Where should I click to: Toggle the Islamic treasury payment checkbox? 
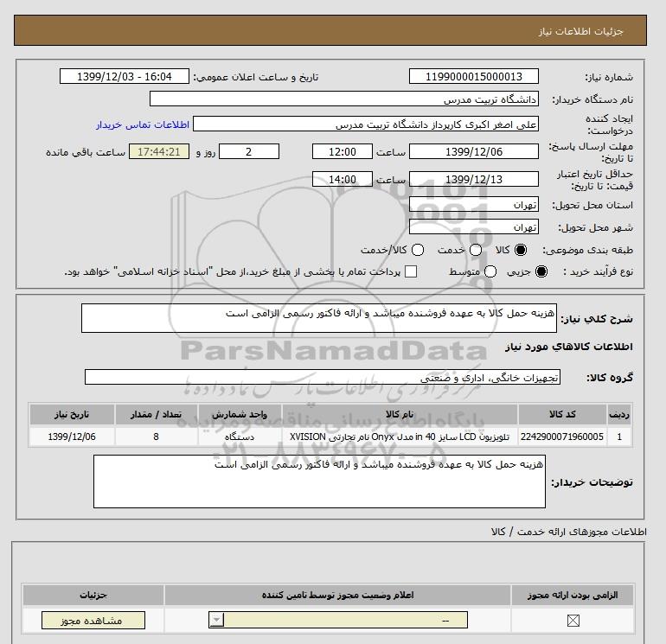pos(411,271)
